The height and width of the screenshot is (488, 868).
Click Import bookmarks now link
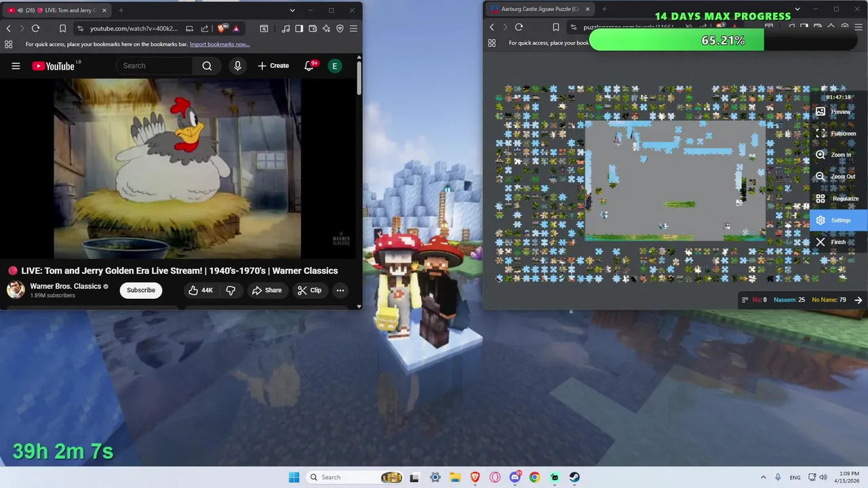point(220,44)
